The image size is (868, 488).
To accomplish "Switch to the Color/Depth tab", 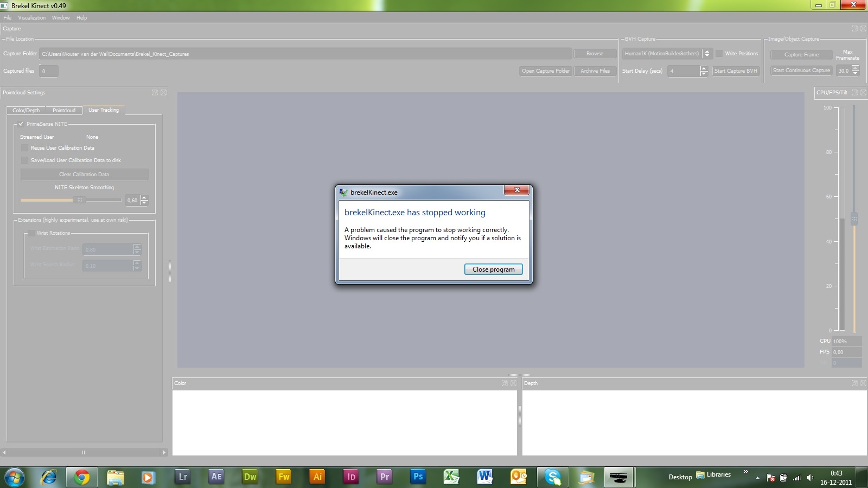I will (26, 110).
